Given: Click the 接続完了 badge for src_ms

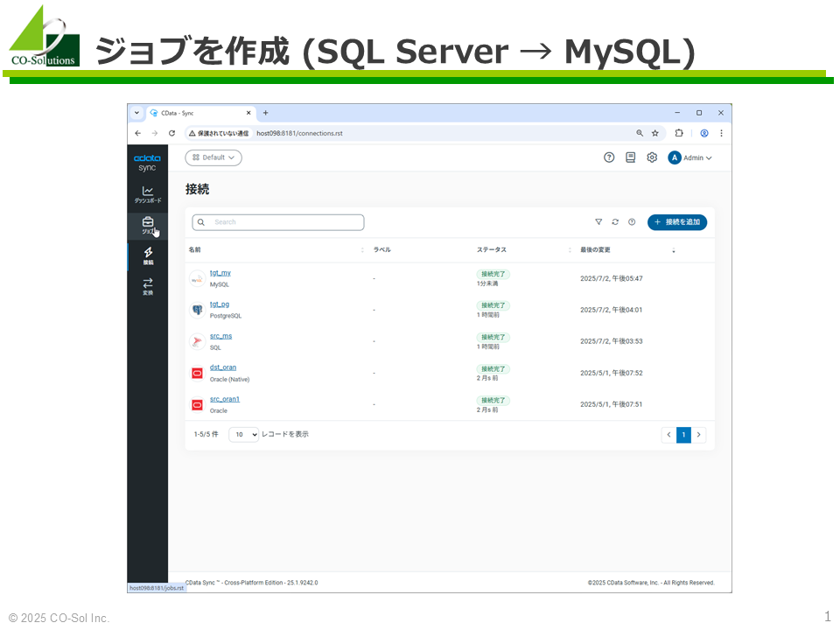Looking at the screenshot, I should (x=493, y=337).
